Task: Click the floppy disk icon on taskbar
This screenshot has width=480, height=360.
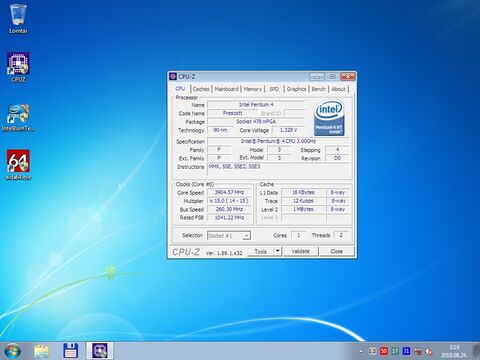Action: point(71,351)
